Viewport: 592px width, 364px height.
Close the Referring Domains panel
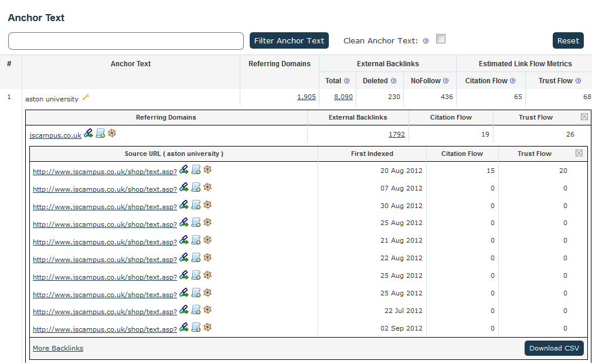click(584, 117)
